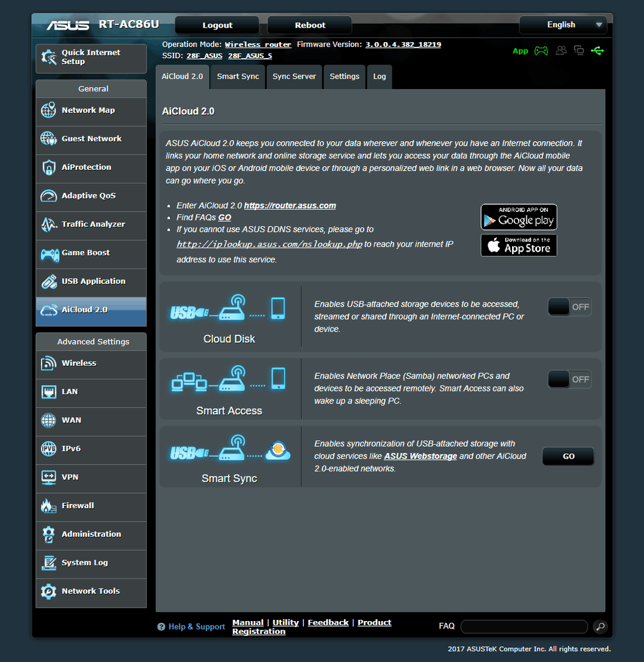Screen dimensions: 644x662
Task: Open the Log tab
Action: (379, 76)
